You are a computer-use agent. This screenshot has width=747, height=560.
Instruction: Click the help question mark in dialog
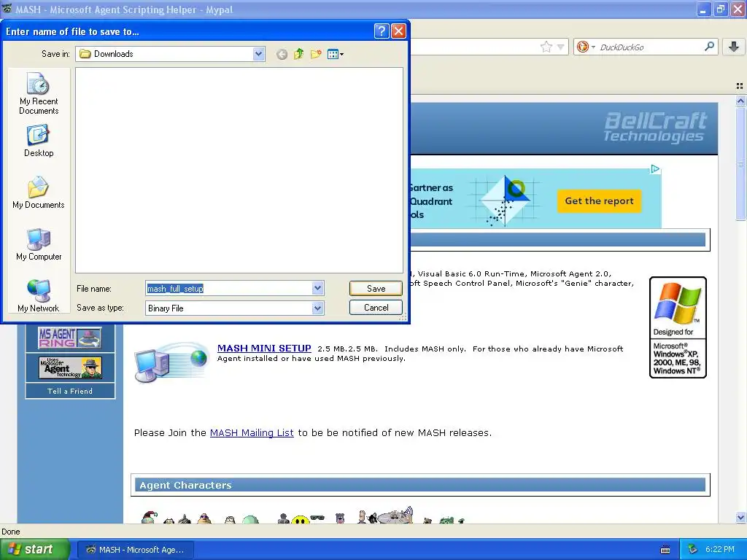coord(382,31)
